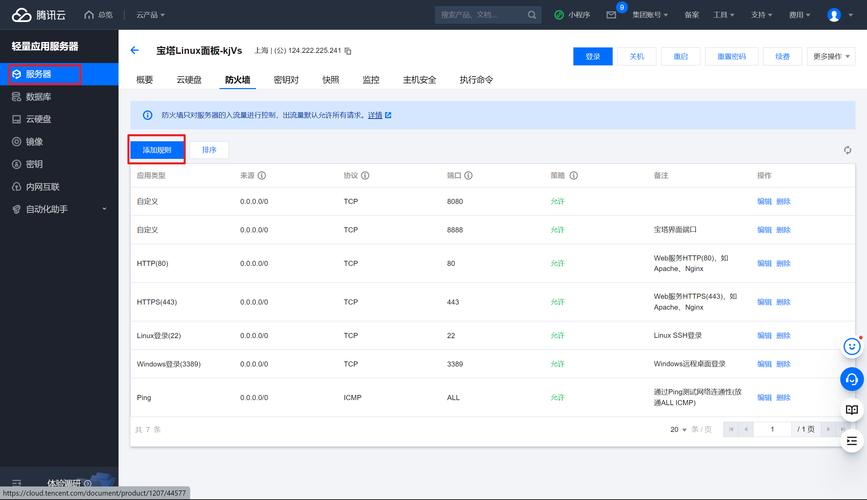Click the list menu floating icon
Viewport: 867px width, 500px height.
pos(852,441)
